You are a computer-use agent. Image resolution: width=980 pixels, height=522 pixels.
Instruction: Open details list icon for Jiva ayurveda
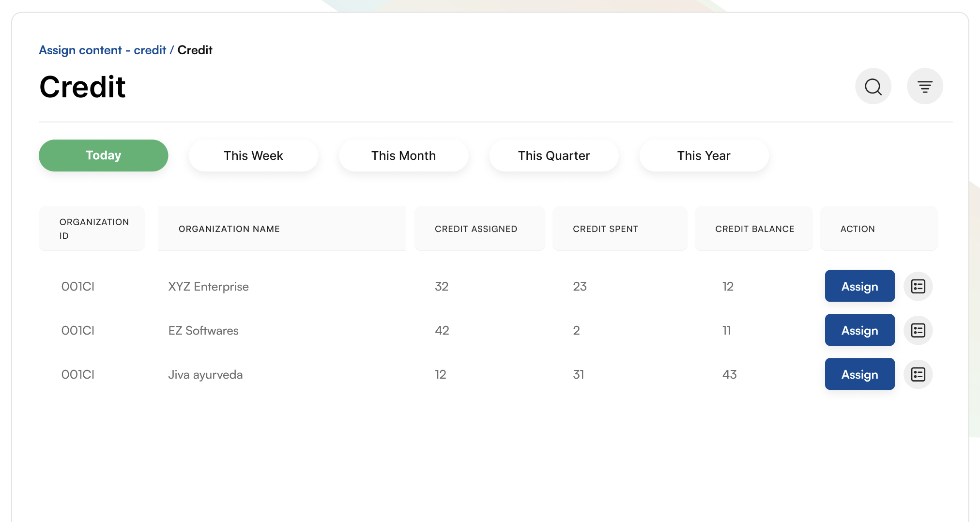tap(918, 374)
